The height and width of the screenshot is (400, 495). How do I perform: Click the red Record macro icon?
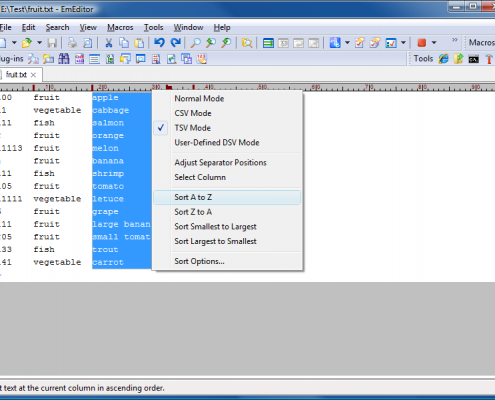[x=422, y=43]
